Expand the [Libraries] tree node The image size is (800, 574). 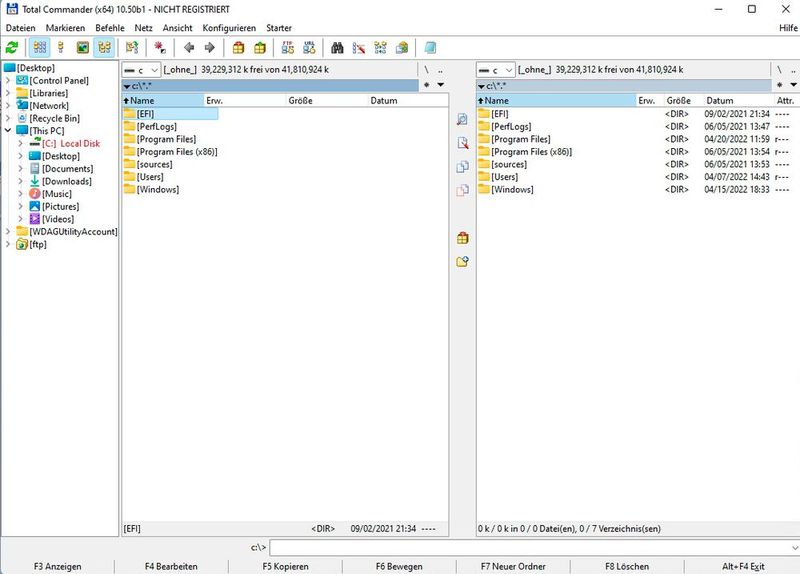pyautogui.click(x=9, y=93)
